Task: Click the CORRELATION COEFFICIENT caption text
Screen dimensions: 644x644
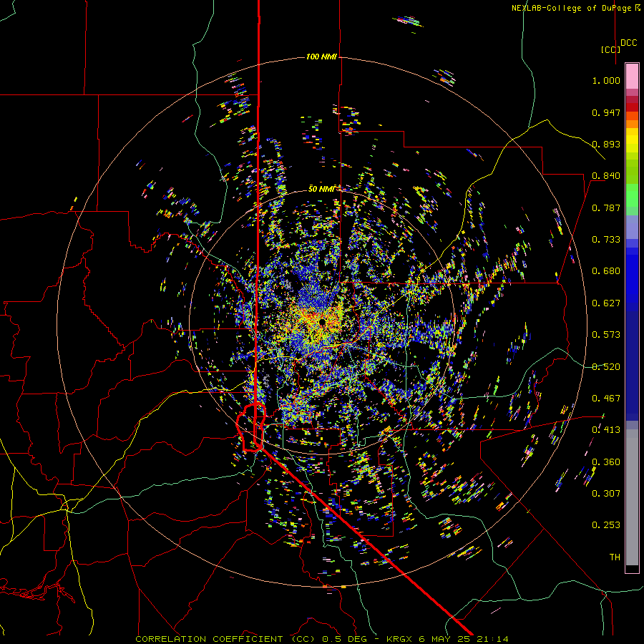Action: (210, 639)
